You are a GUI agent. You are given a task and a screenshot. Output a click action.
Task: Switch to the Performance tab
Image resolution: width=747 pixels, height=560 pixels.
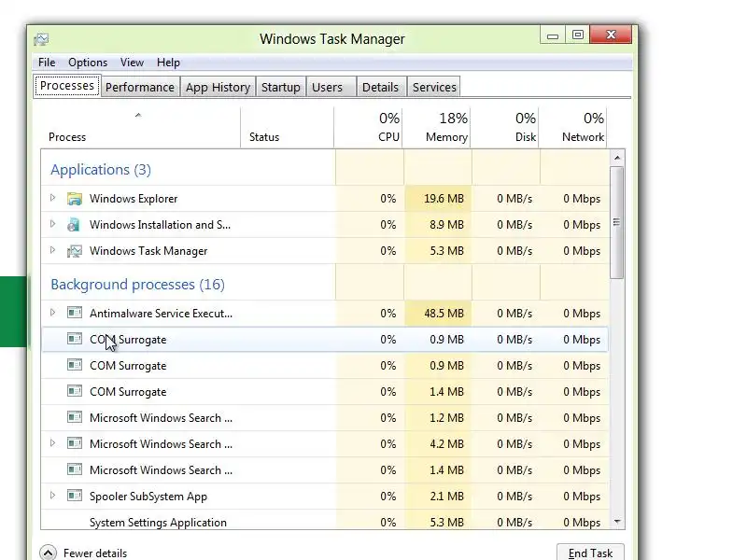point(140,87)
